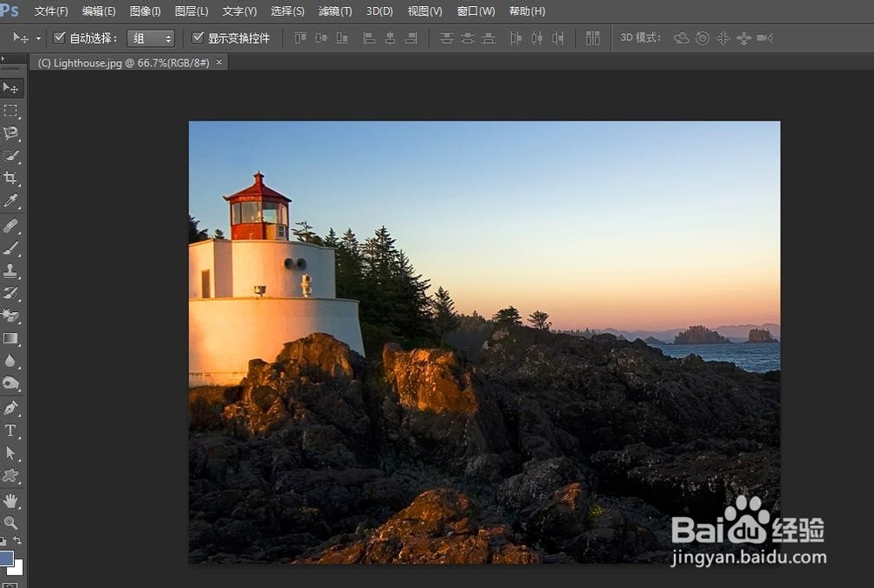Activate the Crop tool
Viewport: 874px width, 588px height.
click(x=10, y=177)
